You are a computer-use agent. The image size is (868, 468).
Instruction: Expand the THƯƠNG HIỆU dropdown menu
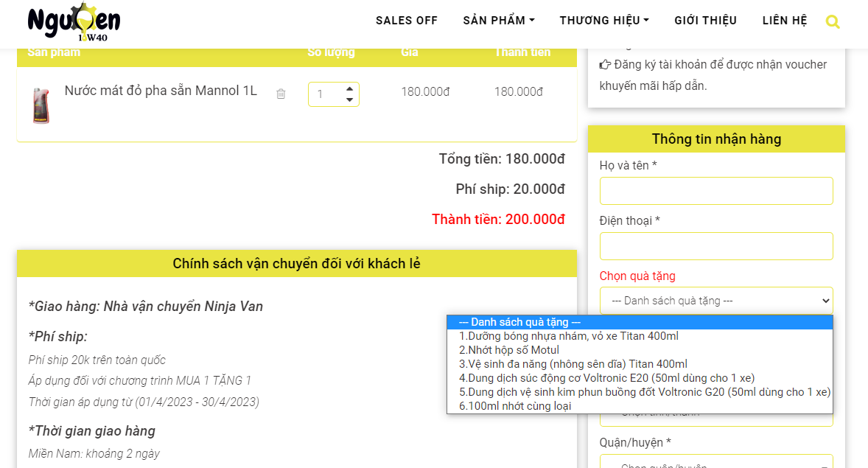click(604, 21)
